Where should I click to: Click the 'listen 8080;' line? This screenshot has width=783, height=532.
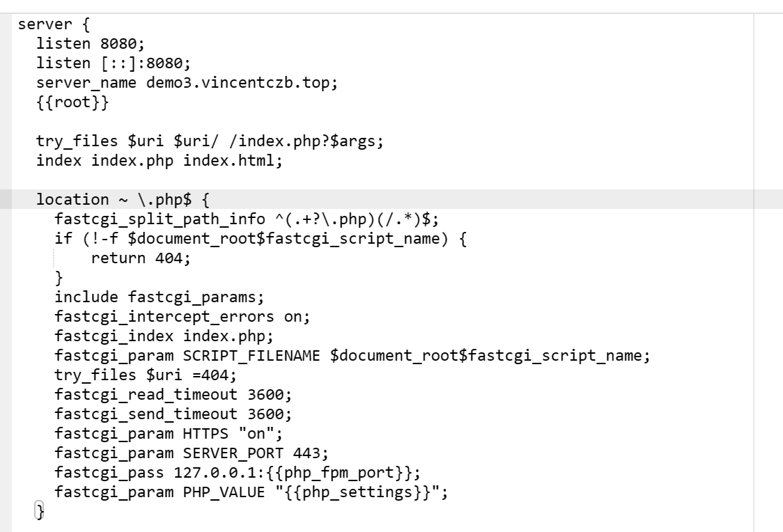[x=91, y=43]
